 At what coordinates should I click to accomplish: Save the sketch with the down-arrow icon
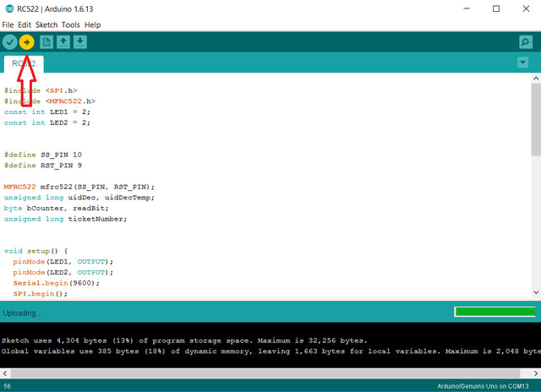click(x=80, y=41)
